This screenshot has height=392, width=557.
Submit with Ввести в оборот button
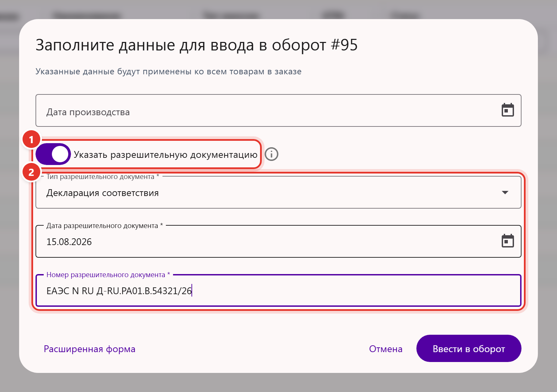[x=469, y=348]
